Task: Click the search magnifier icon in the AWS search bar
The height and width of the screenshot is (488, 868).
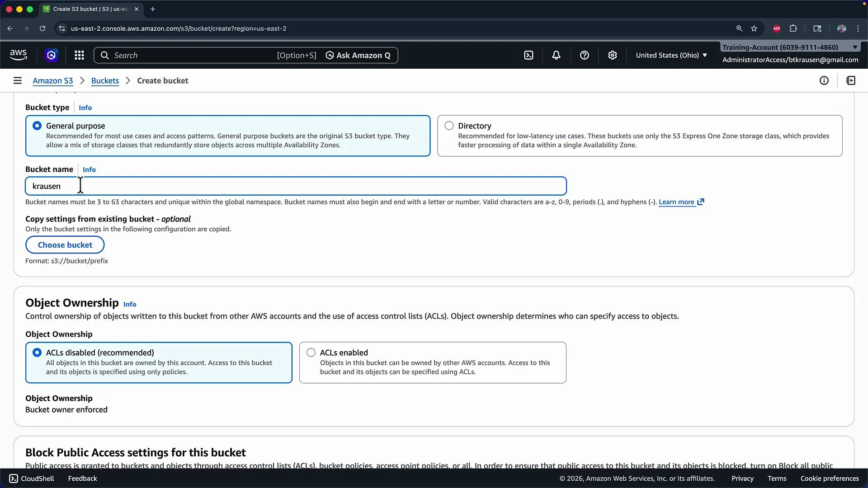Action: (x=104, y=55)
